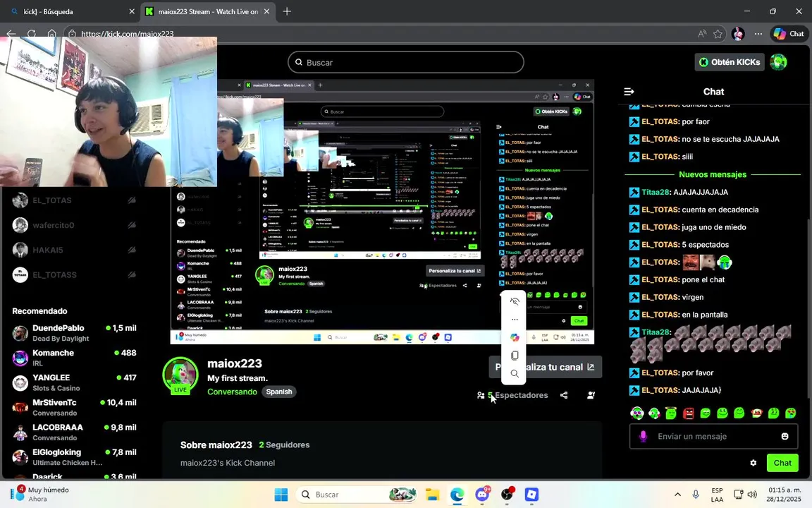
Task: Click Titaa28 username on AJAJAJJAJAJA message
Action: pyautogui.click(x=655, y=193)
